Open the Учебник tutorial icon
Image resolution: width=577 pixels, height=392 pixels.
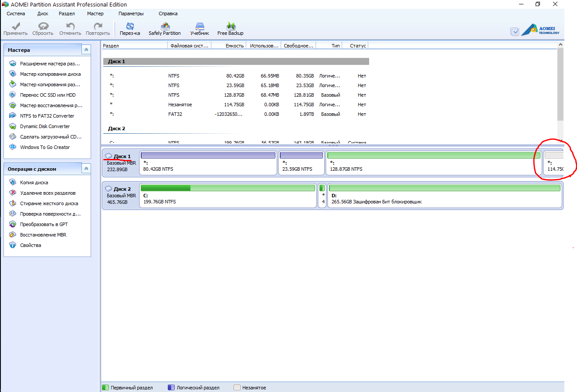[200, 29]
